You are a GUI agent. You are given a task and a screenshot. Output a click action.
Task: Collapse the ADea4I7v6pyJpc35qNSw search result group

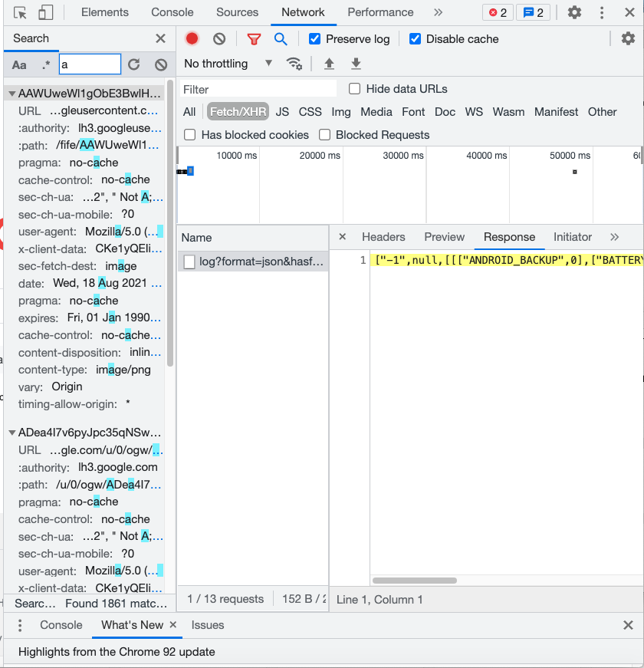coord(12,433)
